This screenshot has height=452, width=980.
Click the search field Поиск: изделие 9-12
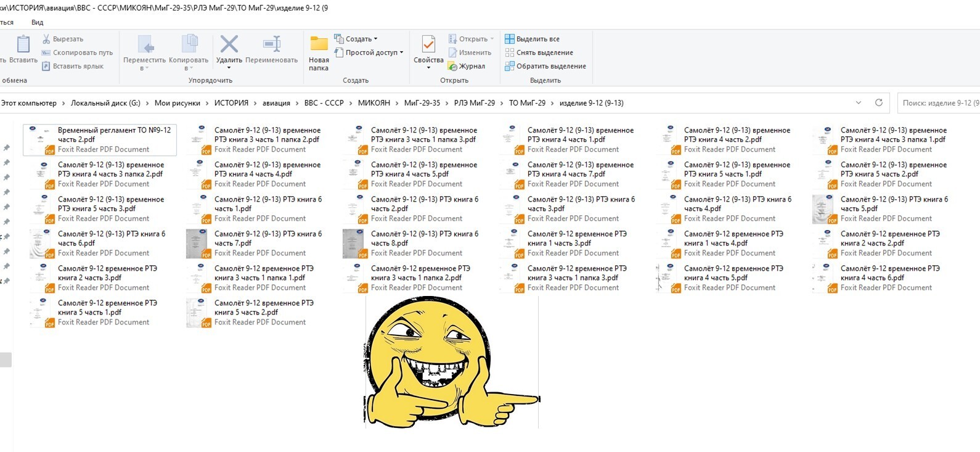(x=939, y=103)
